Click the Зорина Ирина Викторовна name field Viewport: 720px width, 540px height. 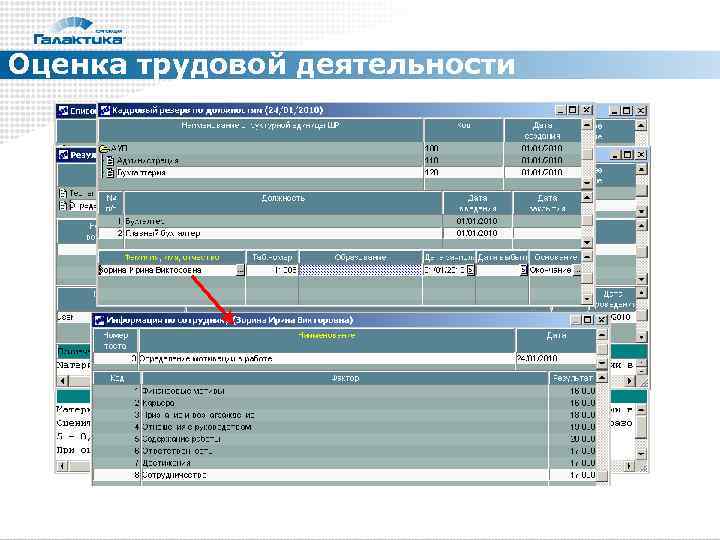click(168, 270)
